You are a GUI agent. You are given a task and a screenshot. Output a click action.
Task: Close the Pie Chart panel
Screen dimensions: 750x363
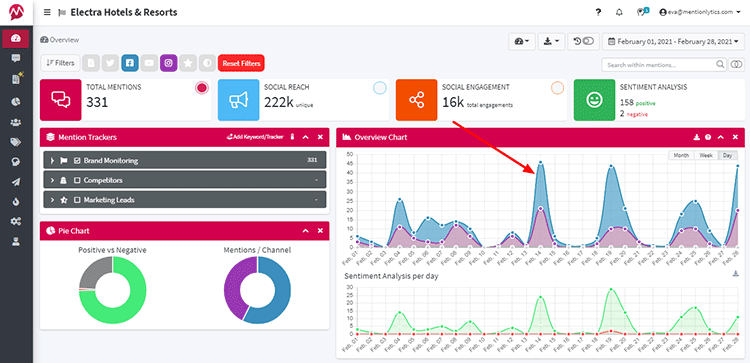click(x=320, y=231)
